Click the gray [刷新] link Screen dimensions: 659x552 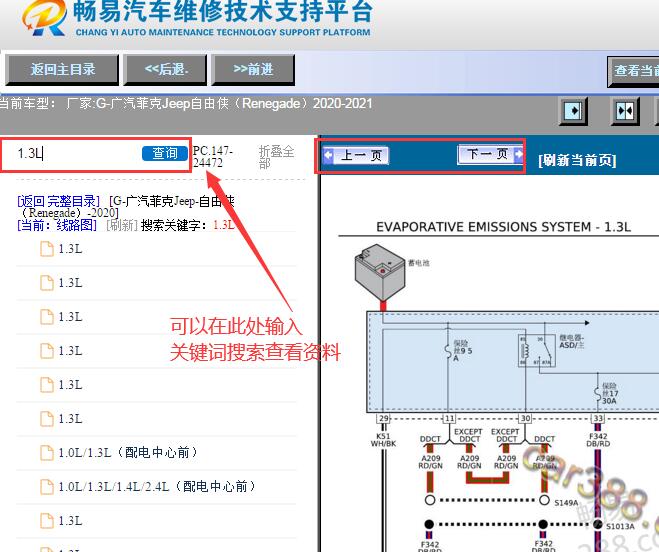(122, 225)
